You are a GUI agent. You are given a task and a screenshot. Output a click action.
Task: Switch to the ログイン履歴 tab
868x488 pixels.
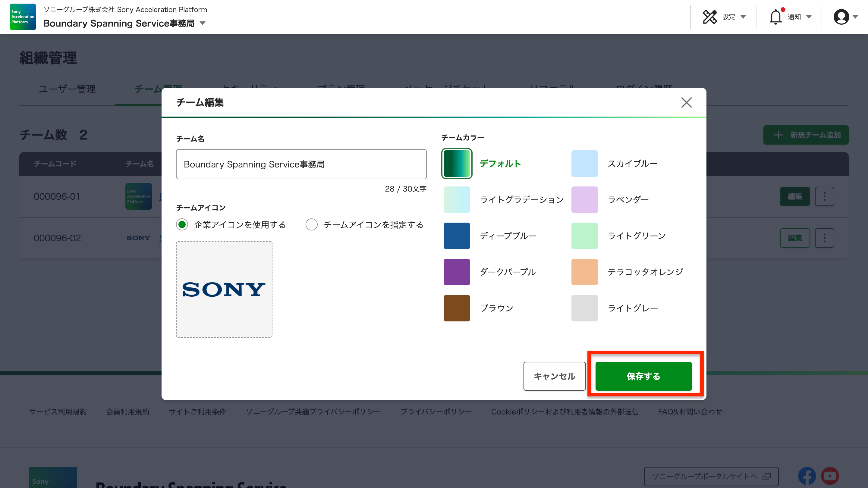point(645,88)
